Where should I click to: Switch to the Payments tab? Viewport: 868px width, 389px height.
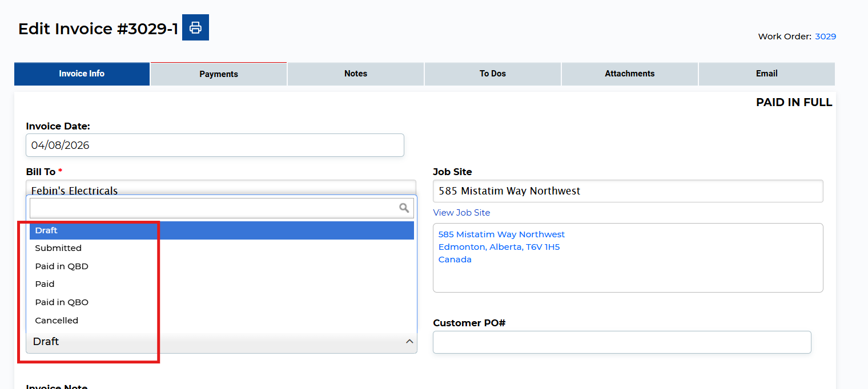tap(219, 74)
